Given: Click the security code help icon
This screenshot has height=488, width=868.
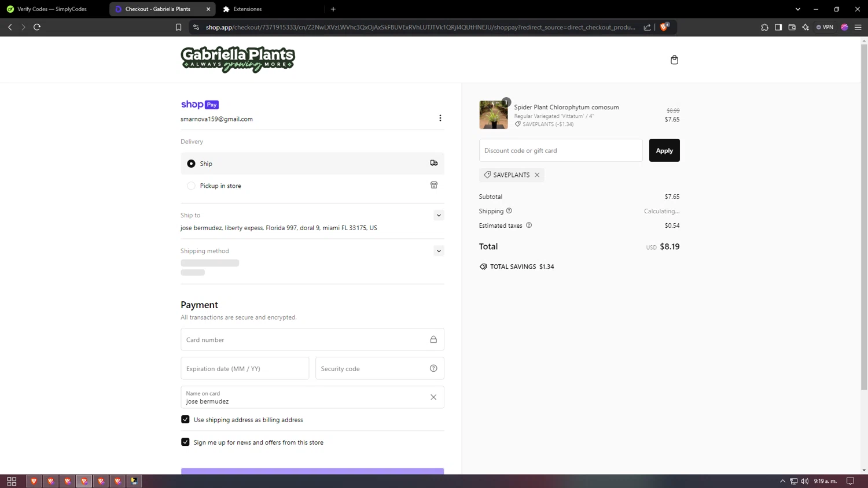Looking at the screenshot, I should pos(433,368).
